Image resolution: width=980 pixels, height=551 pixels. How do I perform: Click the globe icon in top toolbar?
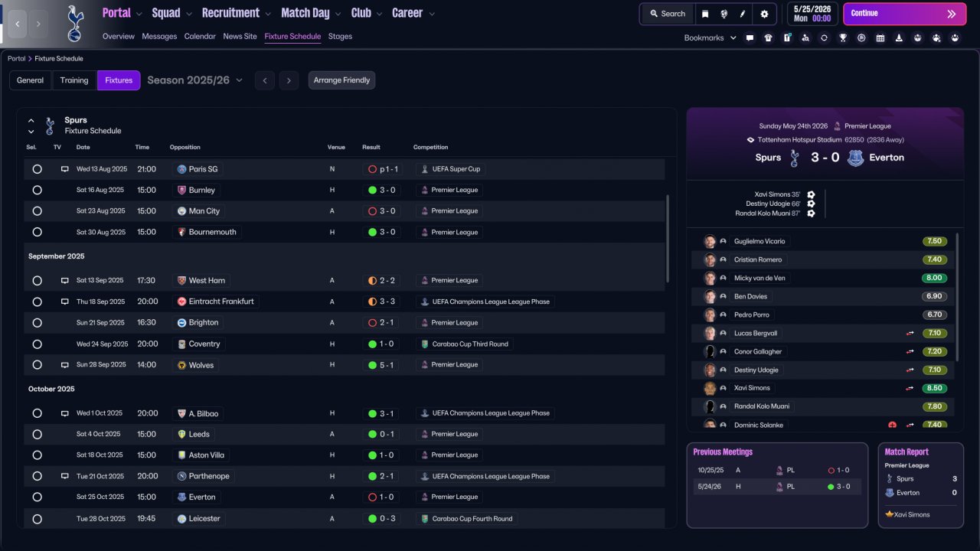click(x=724, y=14)
